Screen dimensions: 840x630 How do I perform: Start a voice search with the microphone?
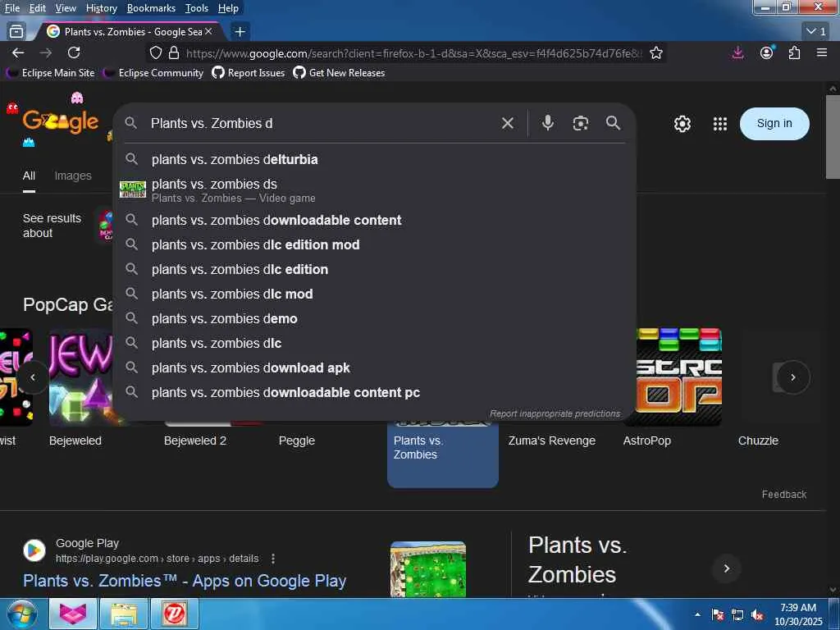pyautogui.click(x=547, y=123)
